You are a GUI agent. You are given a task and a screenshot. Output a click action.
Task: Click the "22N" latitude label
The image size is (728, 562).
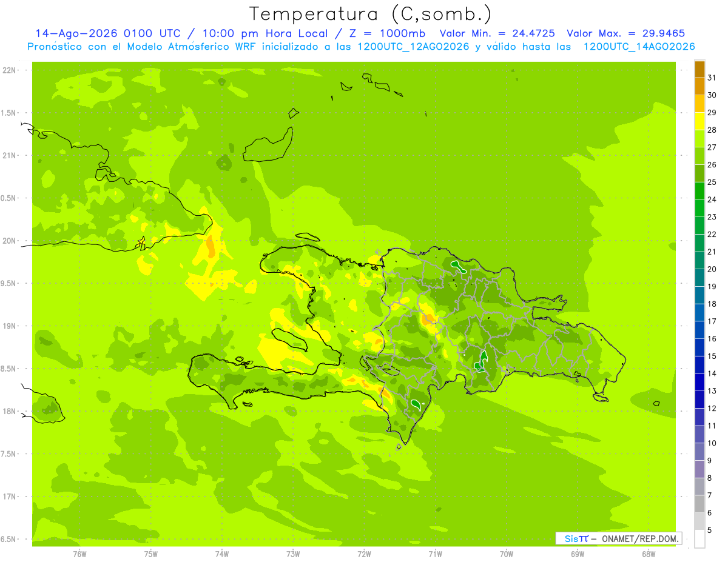9,70
